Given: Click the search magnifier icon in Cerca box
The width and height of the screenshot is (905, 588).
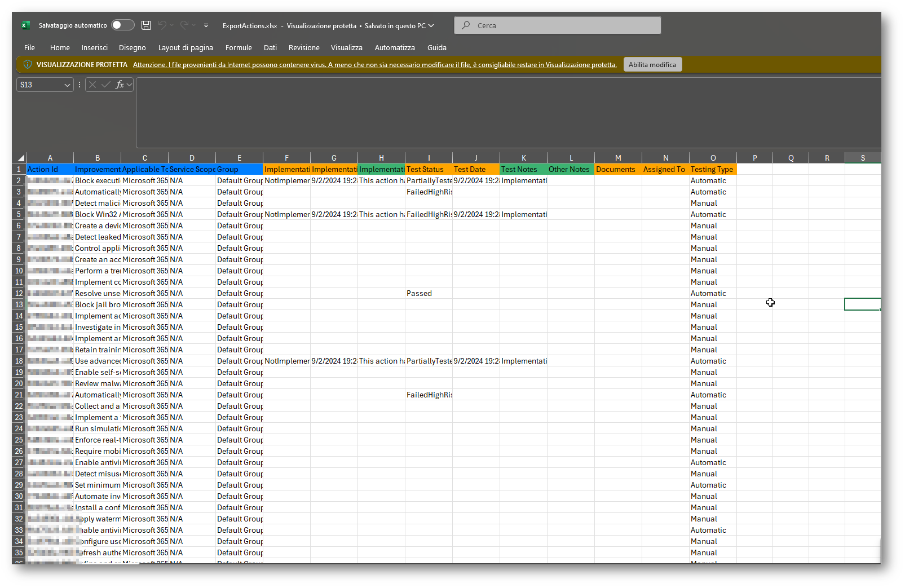Looking at the screenshot, I should tap(466, 25).
